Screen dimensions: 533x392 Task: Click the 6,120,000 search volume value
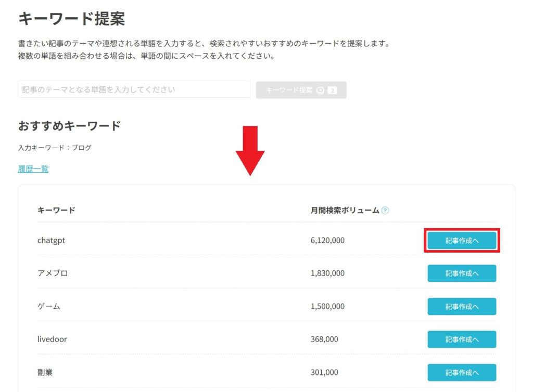327,241
